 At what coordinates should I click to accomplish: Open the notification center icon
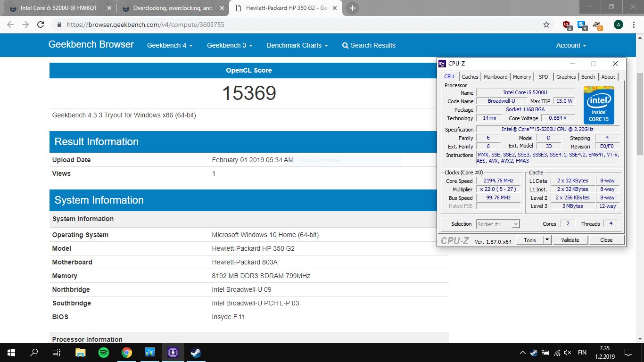point(628,353)
